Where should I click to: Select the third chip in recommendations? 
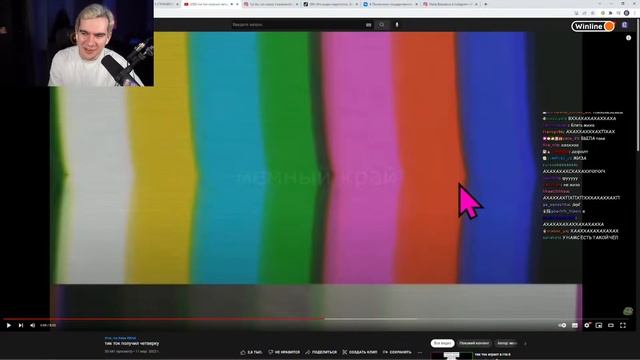[507, 343]
